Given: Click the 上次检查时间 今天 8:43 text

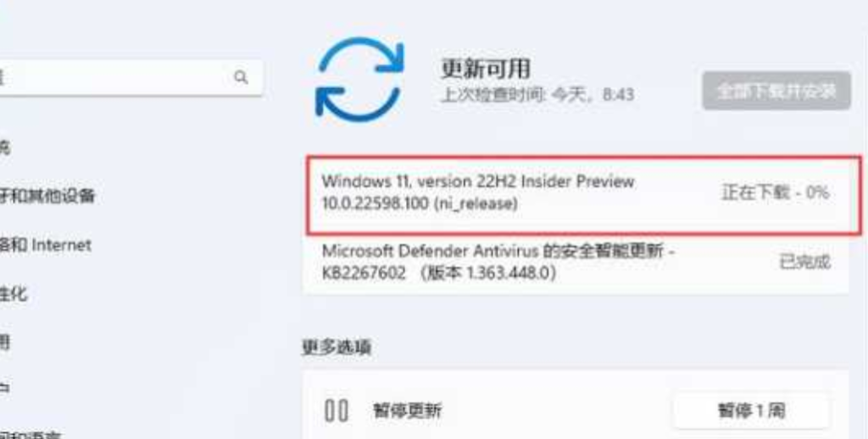Looking at the screenshot, I should [537, 95].
